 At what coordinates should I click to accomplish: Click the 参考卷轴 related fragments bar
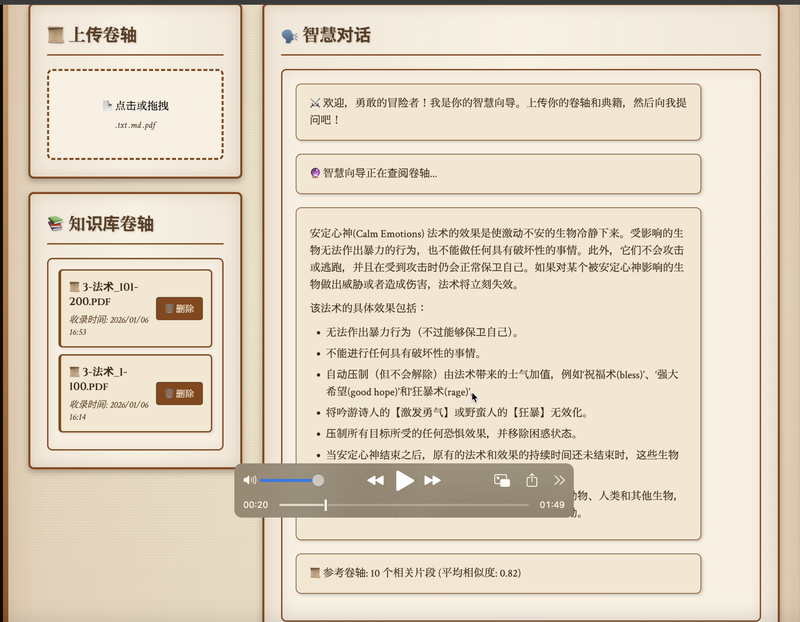[498, 573]
